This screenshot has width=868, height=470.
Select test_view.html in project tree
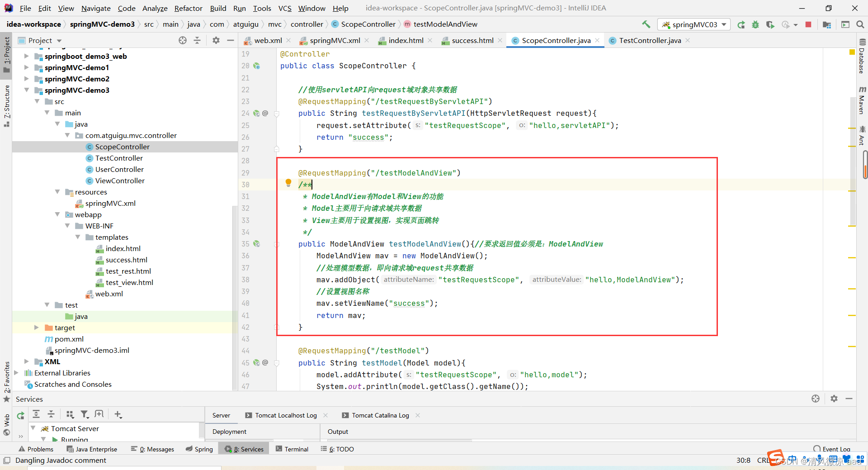pyautogui.click(x=129, y=282)
